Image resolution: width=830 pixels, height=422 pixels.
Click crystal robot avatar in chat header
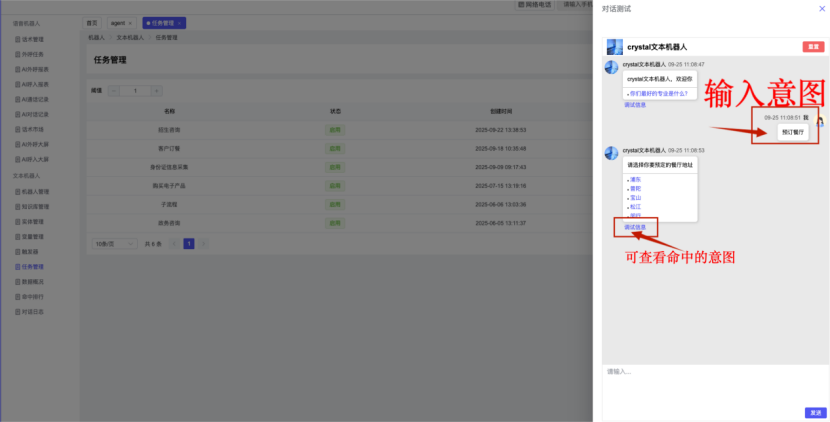point(614,47)
